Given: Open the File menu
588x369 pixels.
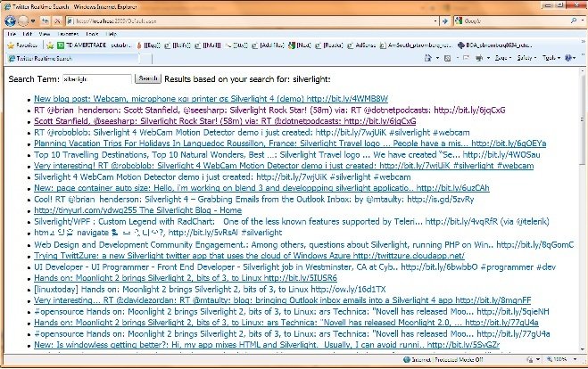Looking at the screenshot, I should point(12,34).
